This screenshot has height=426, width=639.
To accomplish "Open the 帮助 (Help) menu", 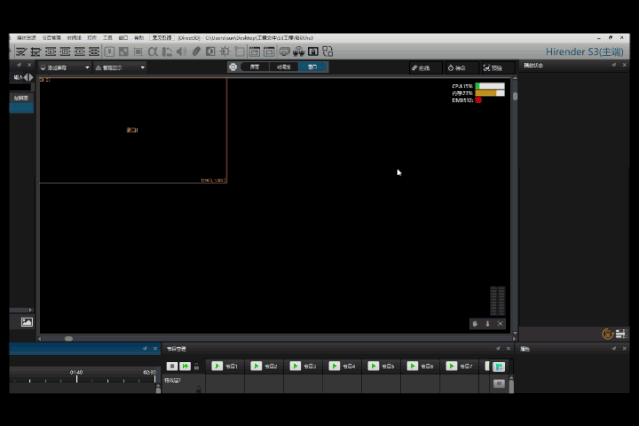I will pos(139,38).
